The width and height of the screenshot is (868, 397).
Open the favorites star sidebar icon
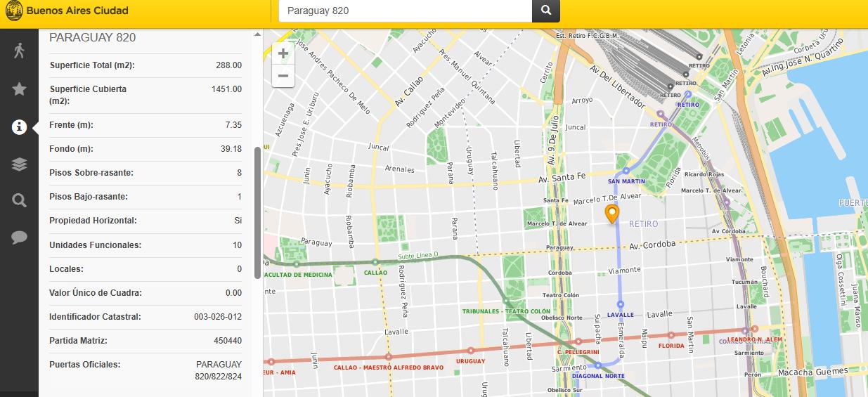coord(19,89)
